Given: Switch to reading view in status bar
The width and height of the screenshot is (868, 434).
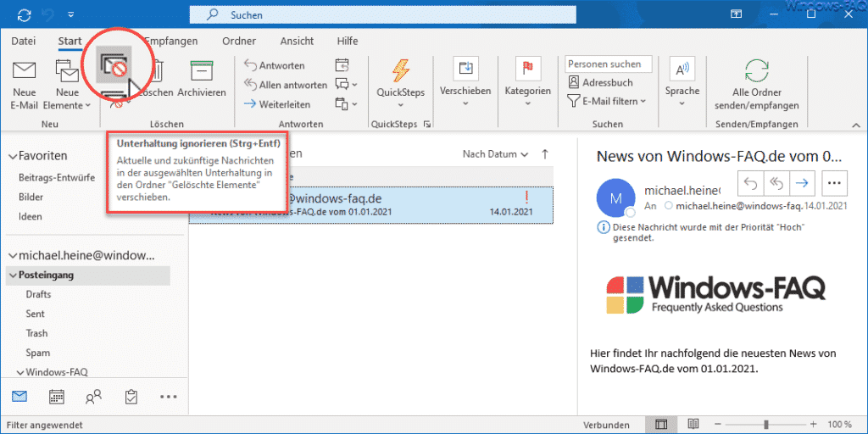Looking at the screenshot, I should click(x=693, y=425).
